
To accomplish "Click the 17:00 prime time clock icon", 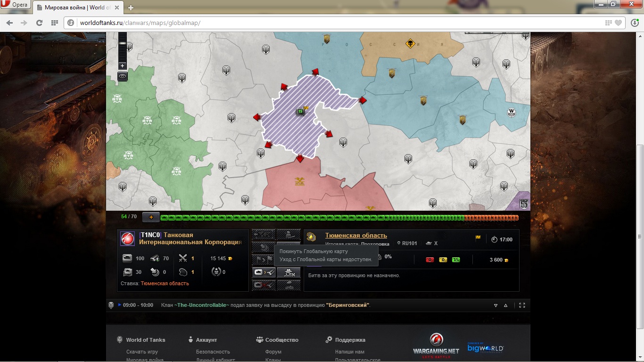I will 494,239.
